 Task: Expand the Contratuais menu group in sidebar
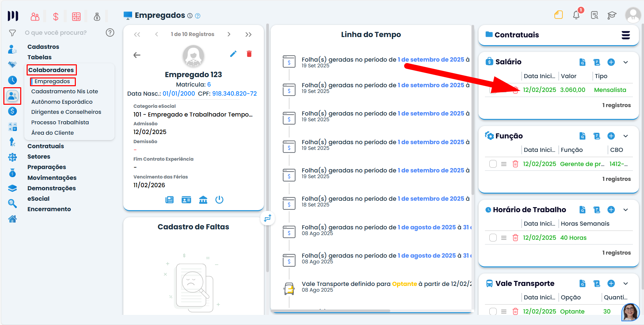[45, 146]
